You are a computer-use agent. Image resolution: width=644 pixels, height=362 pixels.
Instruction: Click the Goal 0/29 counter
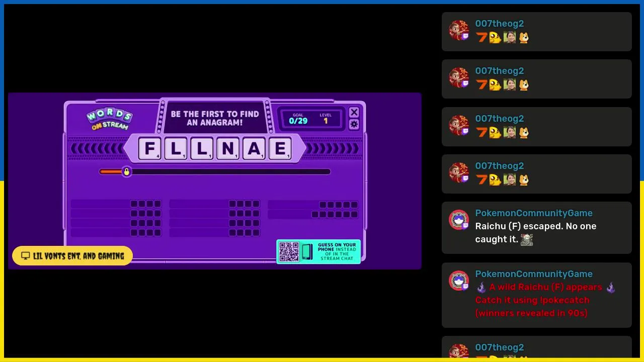(x=298, y=119)
